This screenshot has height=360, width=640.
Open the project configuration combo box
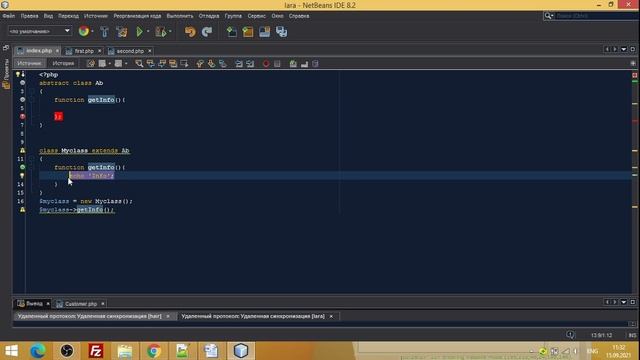(x=40, y=31)
